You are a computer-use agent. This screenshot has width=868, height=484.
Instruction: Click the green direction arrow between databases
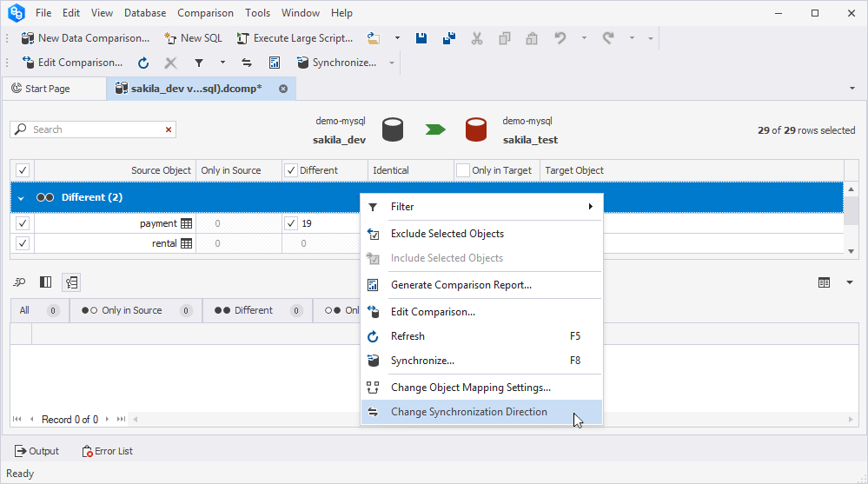tap(434, 129)
